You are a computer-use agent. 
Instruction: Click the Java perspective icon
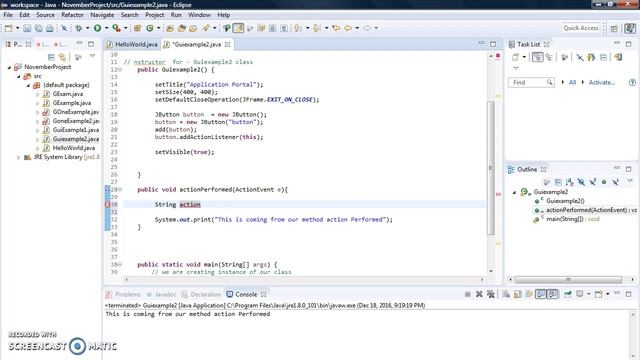[x=630, y=28]
